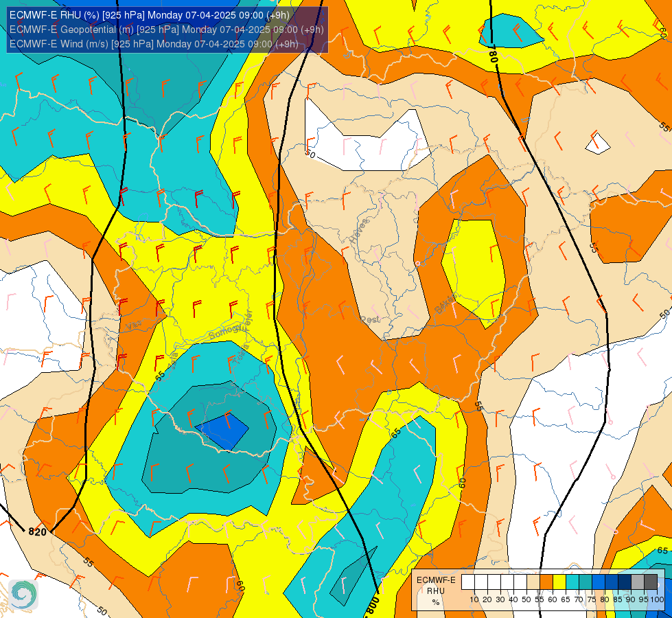Select the ECMWF-E RHU (%) title line
Image resolution: width=672 pixels, height=618 pixels.
pyautogui.click(x=150, y=15)
